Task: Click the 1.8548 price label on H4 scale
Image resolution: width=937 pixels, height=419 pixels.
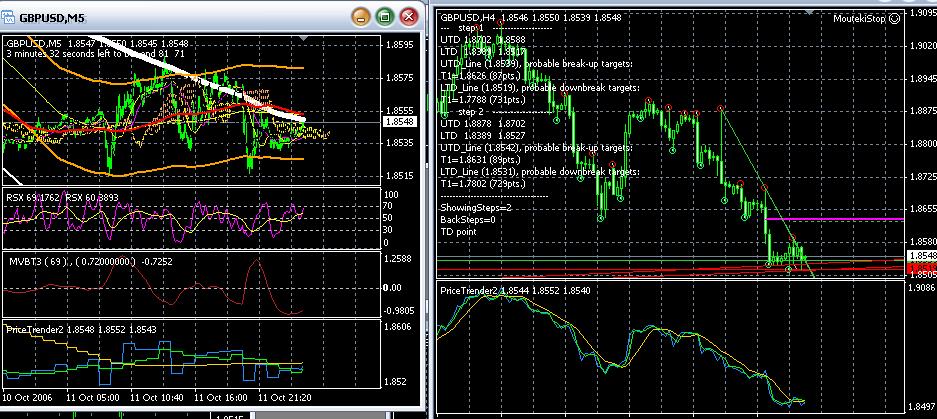Action: tap(922, 255)
